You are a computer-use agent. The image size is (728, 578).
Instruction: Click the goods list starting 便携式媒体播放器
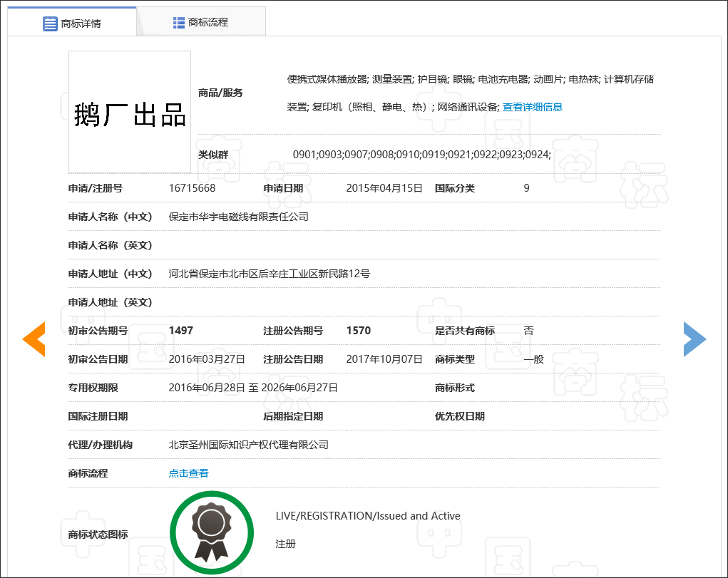tap(471, 93)
